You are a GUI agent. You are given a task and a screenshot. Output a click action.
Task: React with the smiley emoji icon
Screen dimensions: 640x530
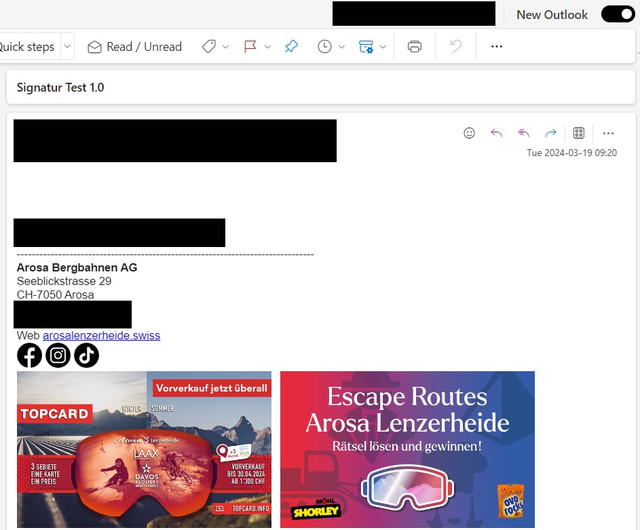click(x=469, y=133)
